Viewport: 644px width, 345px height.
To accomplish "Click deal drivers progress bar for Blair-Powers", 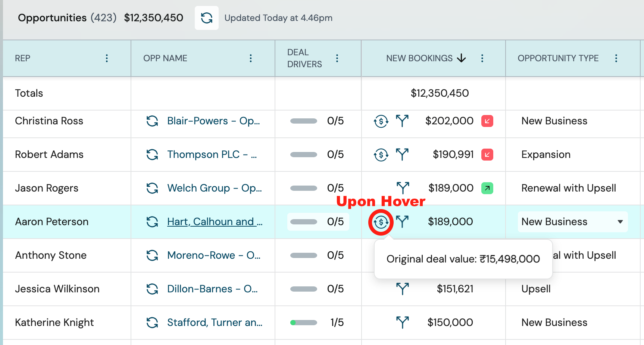I will pyautogui.click(x=304, y=121).
